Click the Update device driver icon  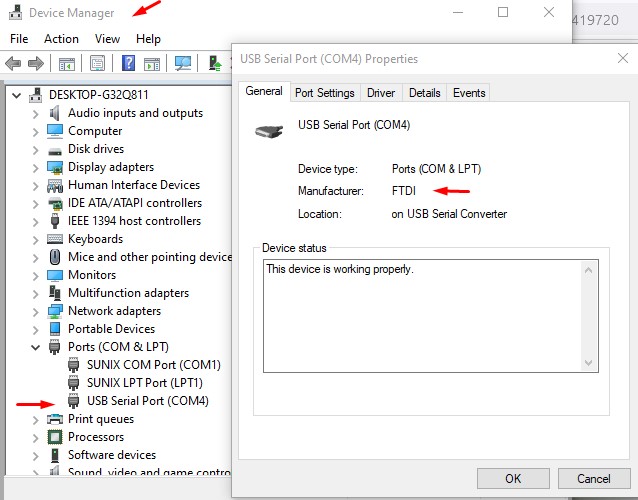click(216, 63)
